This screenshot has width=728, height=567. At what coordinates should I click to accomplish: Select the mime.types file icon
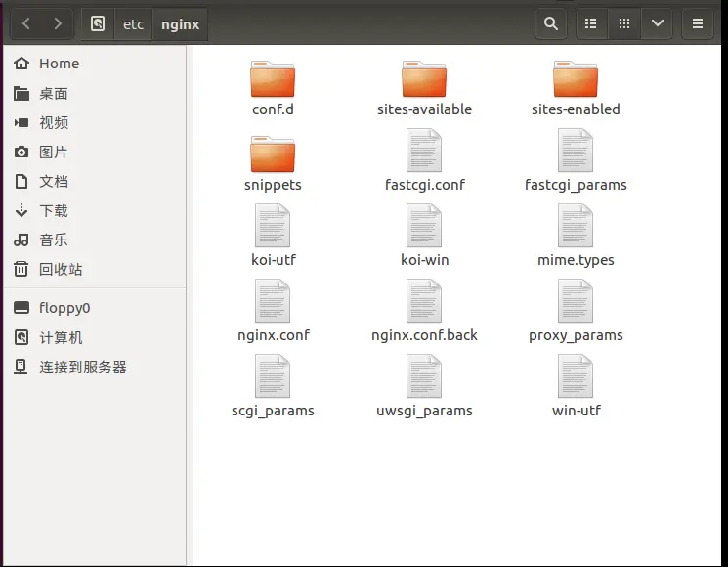(576, 226)
